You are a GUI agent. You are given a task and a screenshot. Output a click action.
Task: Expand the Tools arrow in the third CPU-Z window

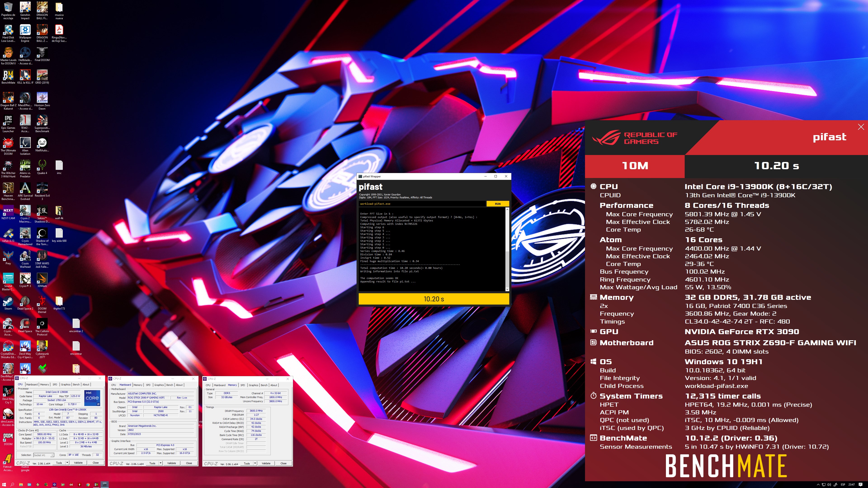click(255, 463)
